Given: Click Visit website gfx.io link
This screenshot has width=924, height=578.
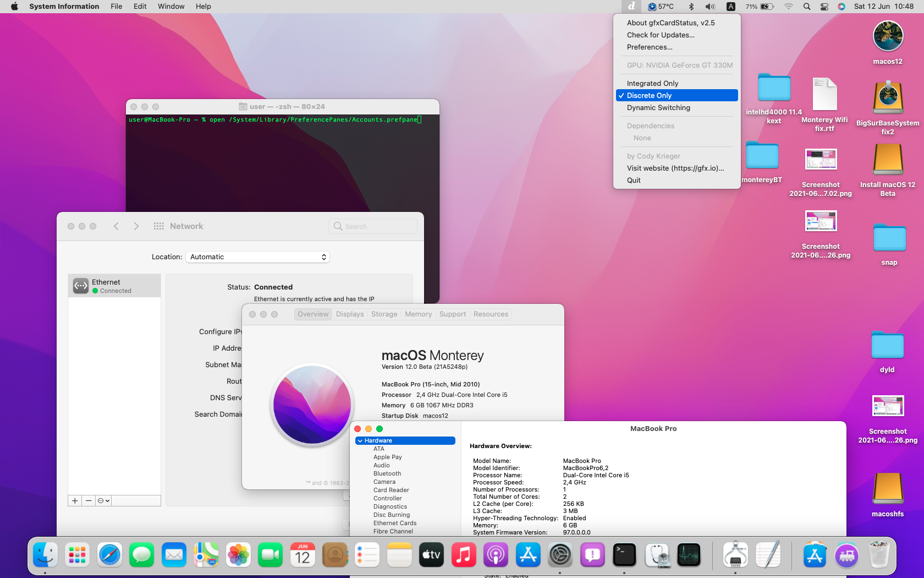Looking at the screenshot, I should click(x=675, y=168).
